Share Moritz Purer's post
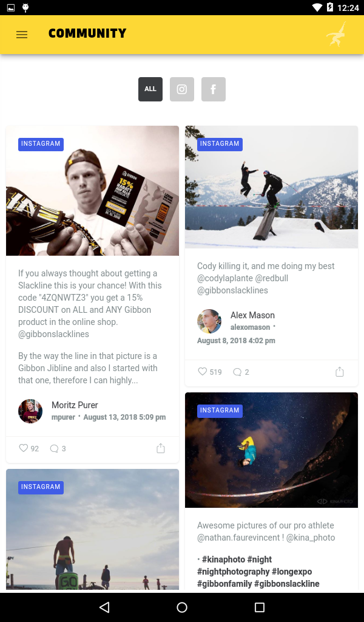The height and width of the screenshot is (622, 364). (160, 448)
